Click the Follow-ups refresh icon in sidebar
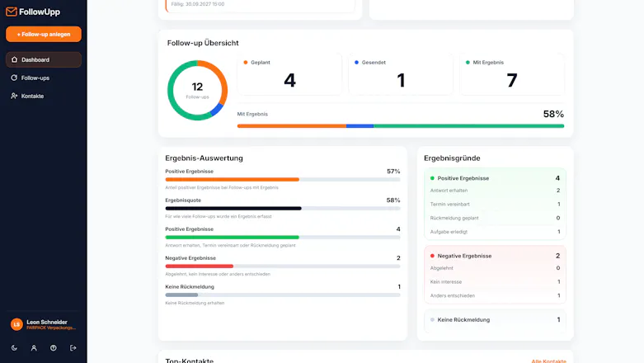 [14, 78]
